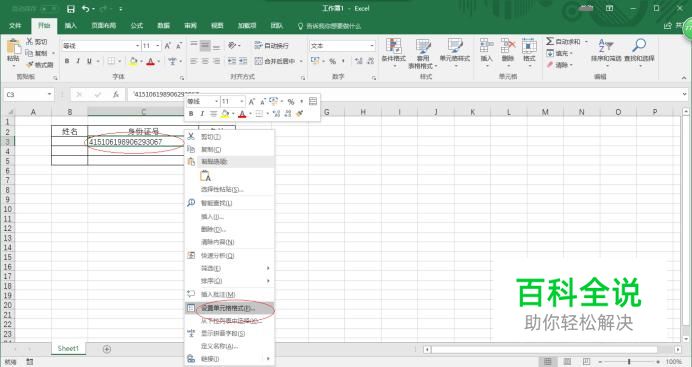
Task: Click the orientation (text angle) icon
Action: pos(233,45)
